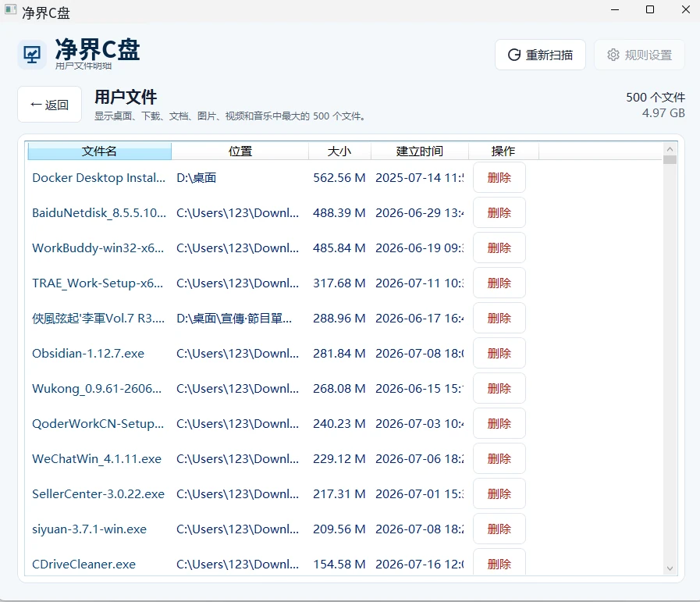This screenshot has width=700, height=602.
Task: Delete CDriveCleaner.exe
Action: [499, 563]
